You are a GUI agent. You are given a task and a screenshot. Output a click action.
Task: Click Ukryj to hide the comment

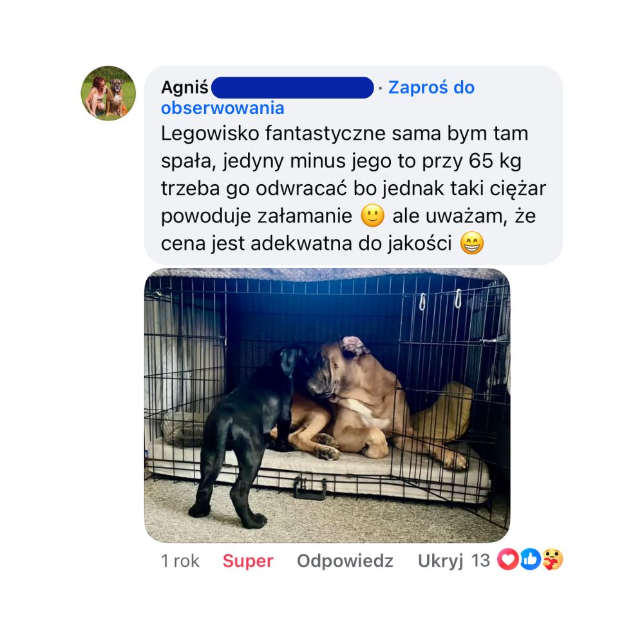[440, 561]
